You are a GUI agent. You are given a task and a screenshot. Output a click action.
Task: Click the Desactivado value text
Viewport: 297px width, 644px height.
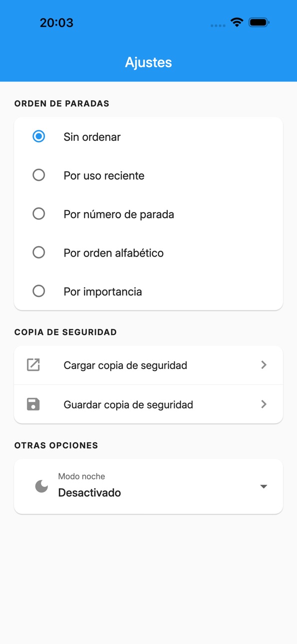coord(89,493)
